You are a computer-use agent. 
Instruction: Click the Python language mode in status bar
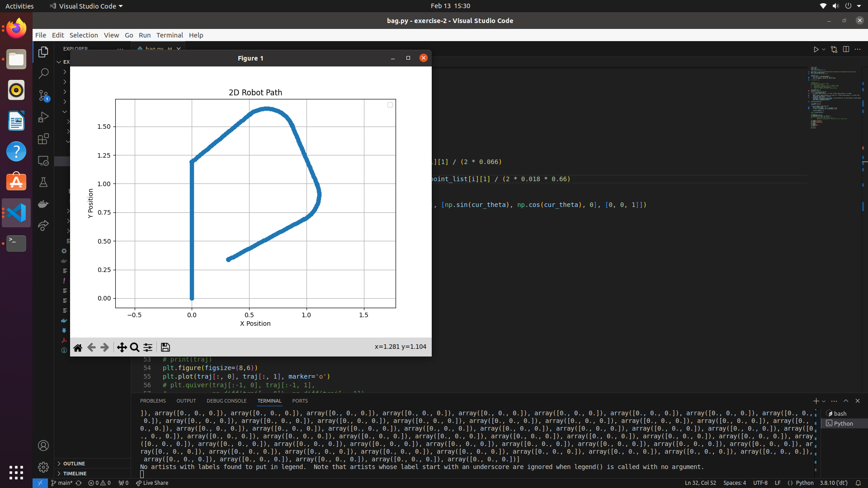point(804,483)
